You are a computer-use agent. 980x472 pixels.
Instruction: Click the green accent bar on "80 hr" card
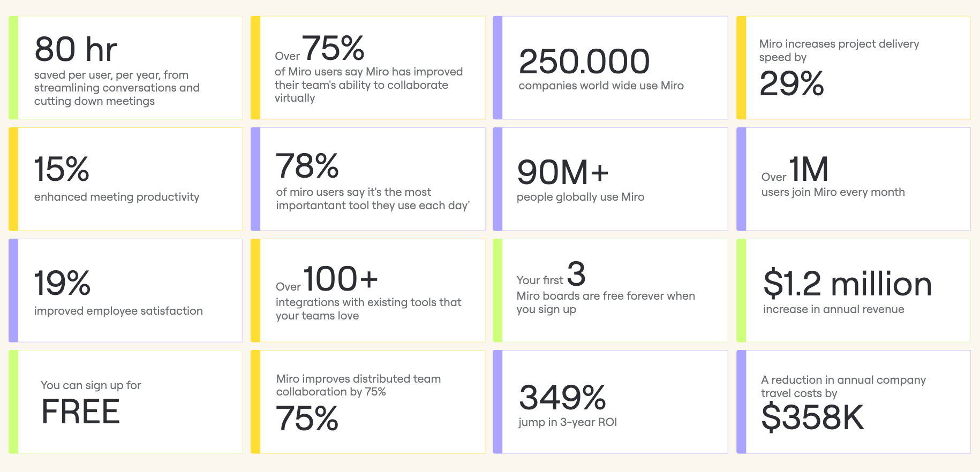[x=13, y=68]
